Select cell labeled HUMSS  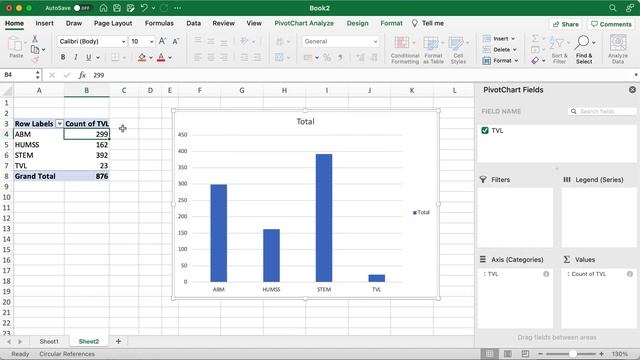39,144
